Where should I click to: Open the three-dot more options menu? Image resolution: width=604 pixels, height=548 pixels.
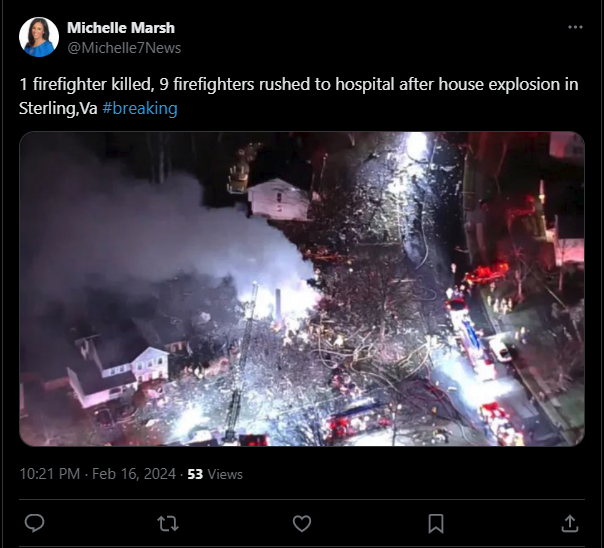coord(575,27)
